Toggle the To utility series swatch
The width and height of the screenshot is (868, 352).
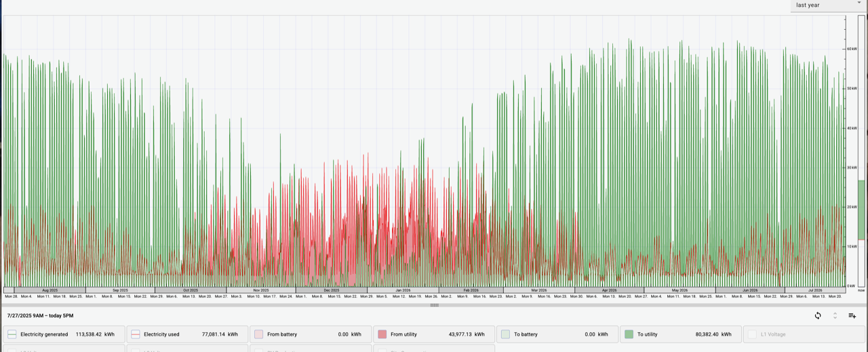[x=629, y=334]
